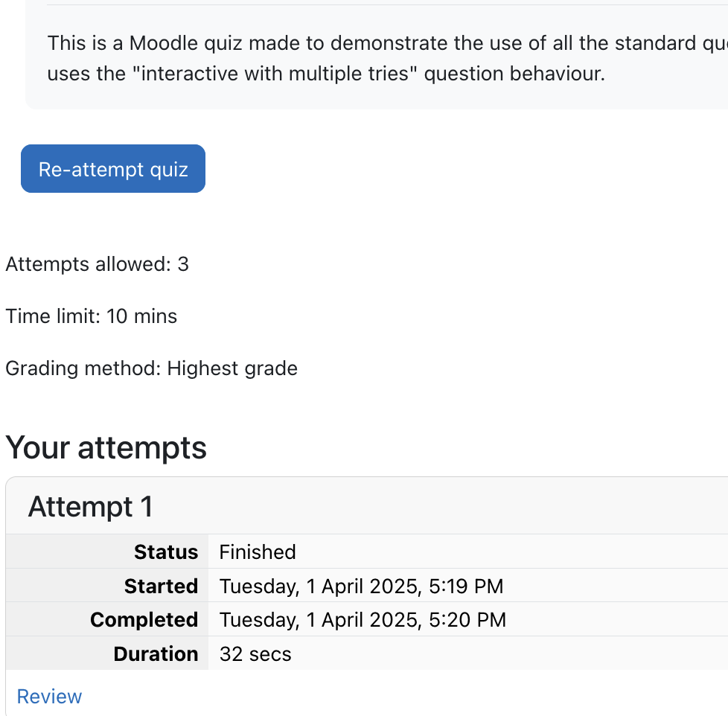Open the Review link for Attempt 1
This screenshot has height=716, width=728.
(x=49, y=697)
